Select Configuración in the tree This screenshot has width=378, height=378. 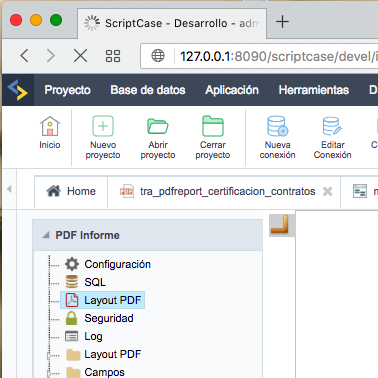pyautogui.click(x=117, y=264)
